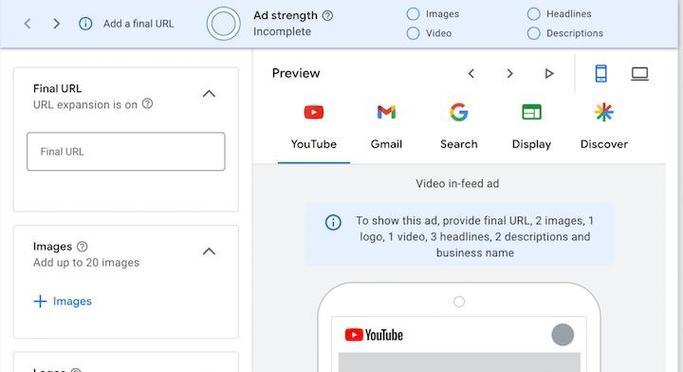Click the info icon beside Add a final URL
The height and width of the screenshot is (372, 683).
tap(85, 24)
